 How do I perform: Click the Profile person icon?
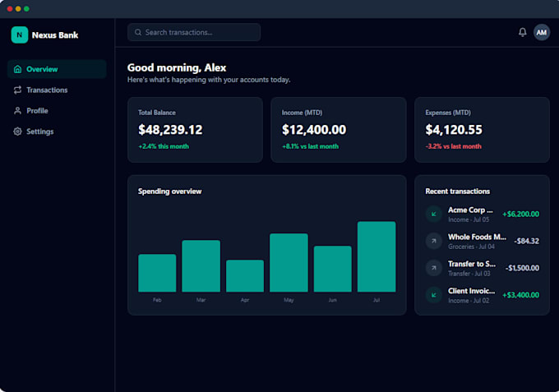pos(17,110)
